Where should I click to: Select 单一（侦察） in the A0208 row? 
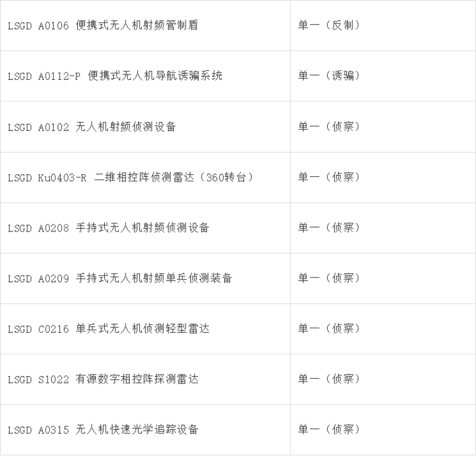coord(329,228)
